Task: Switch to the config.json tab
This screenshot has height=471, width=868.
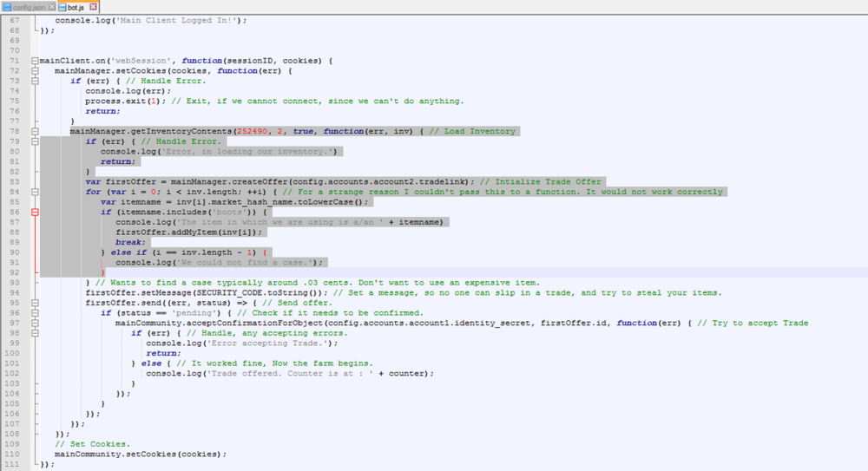Action: coord(30,6)
